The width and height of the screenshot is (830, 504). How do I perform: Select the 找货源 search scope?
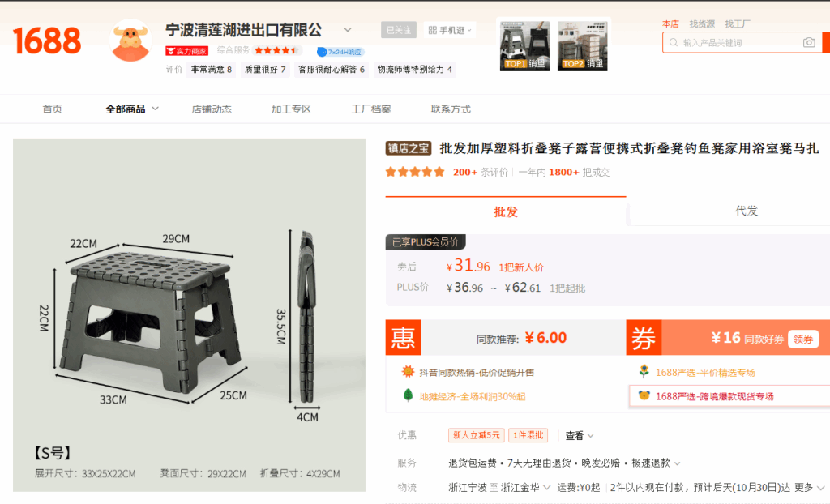[x=702, y=23]
